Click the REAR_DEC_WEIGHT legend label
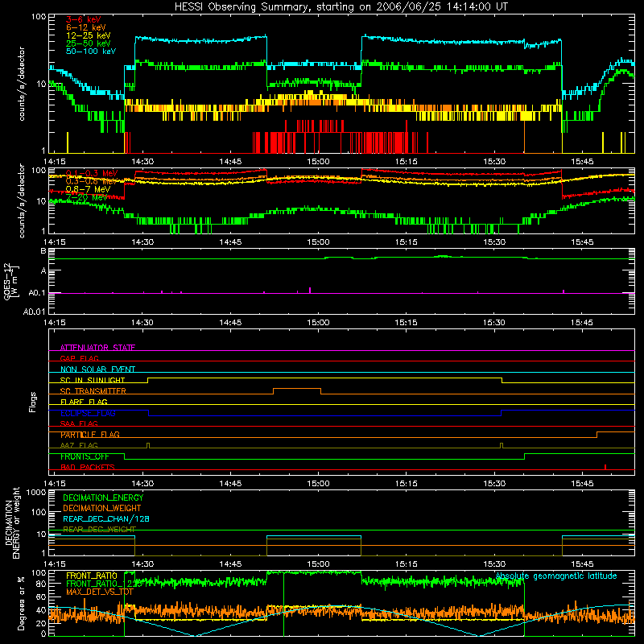This screenshot has width=644, height=644. click(99, 530)
